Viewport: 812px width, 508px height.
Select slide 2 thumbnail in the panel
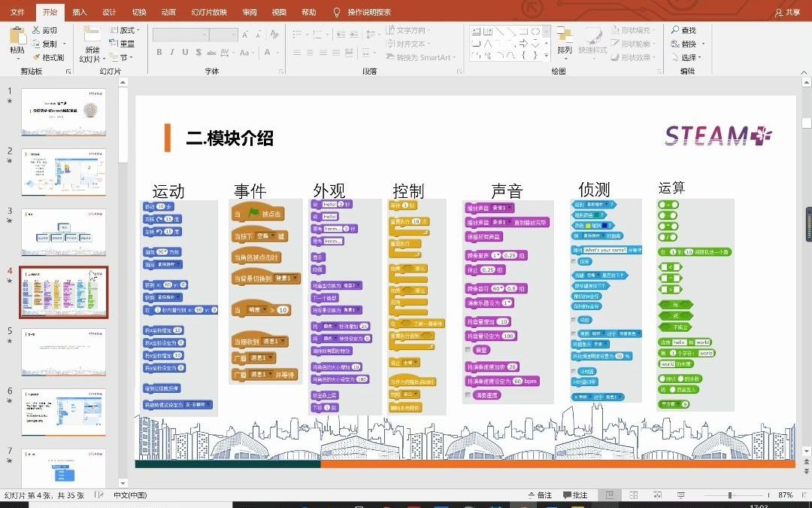click(x=64, y=172)
